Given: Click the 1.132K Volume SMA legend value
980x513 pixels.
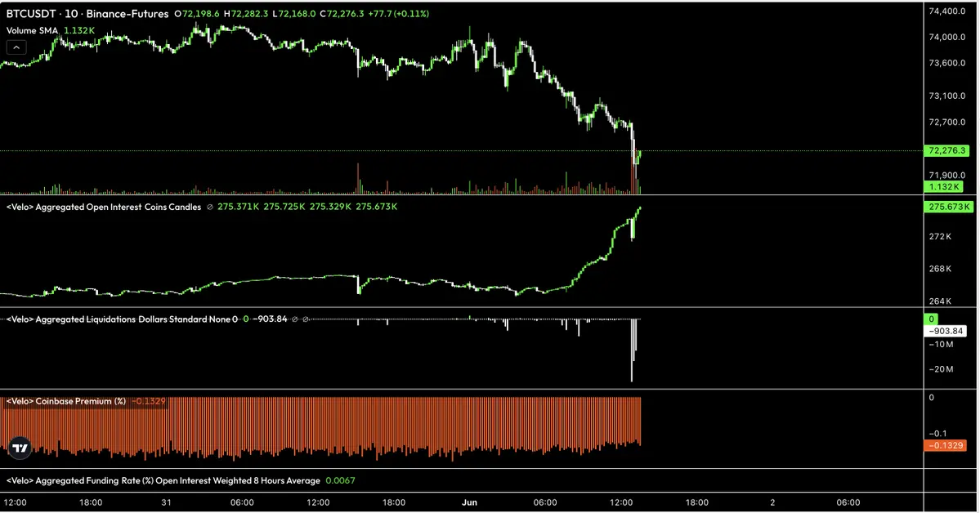Looking at the screenshot, I should click(79, 30).
